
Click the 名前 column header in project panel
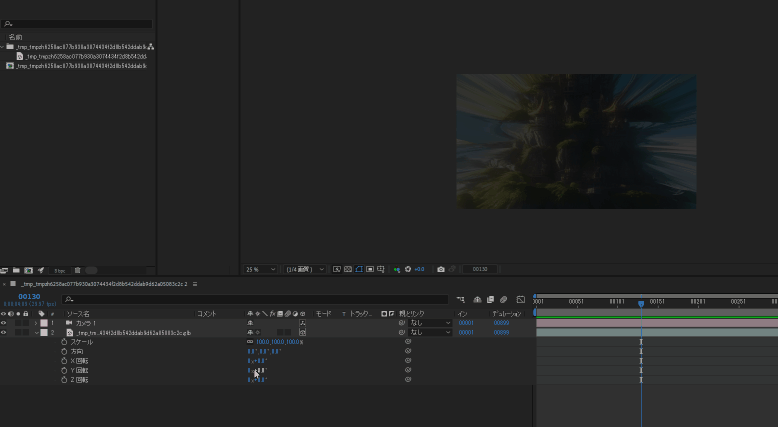click(x=15, y=37)
